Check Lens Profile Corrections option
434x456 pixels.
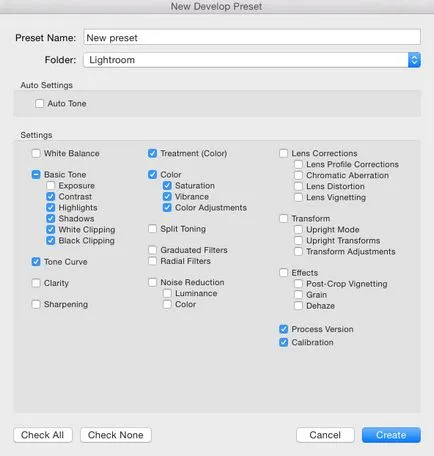(x=298, y=164)
